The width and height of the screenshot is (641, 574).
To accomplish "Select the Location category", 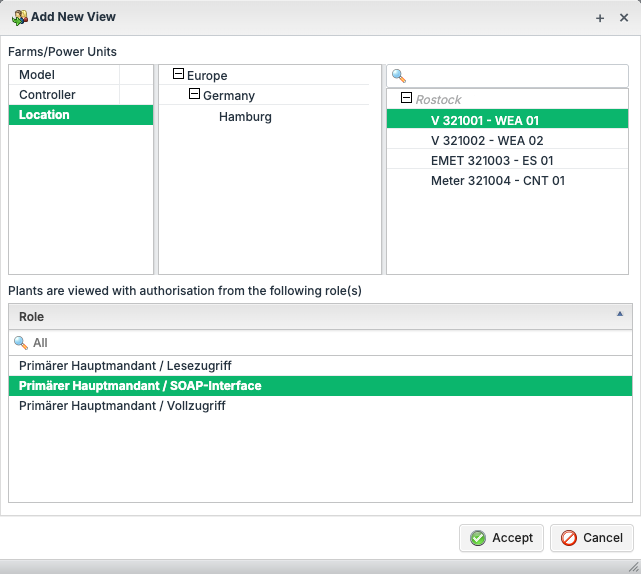I will [x=44, y=115].
